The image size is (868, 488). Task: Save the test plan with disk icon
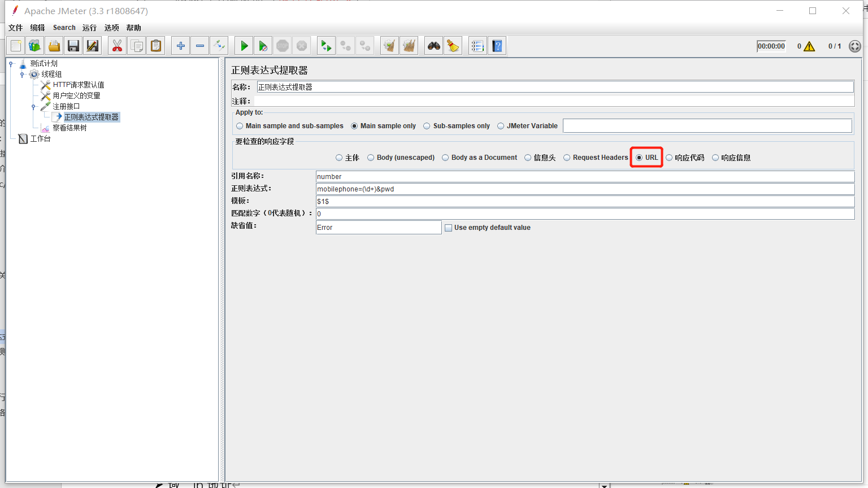(73, 46)
